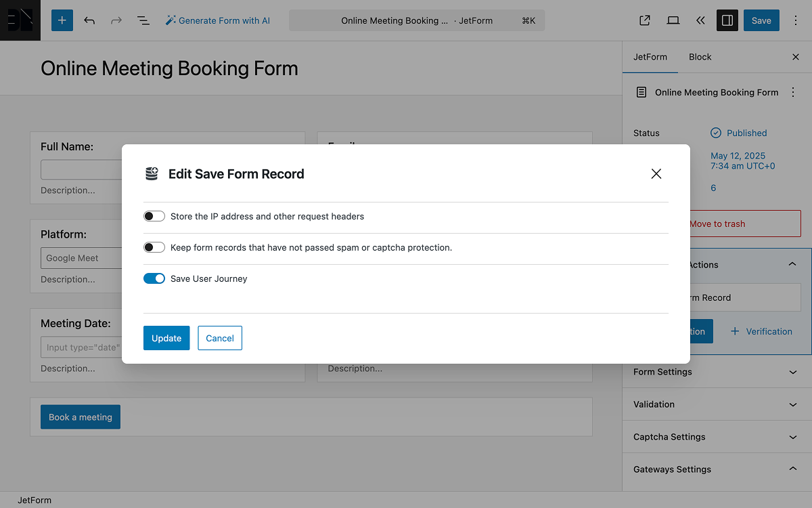Enable storing the IP address and request headers
Image resolution: width=812 pixels, height=508 pixels.
pos(154,215)
